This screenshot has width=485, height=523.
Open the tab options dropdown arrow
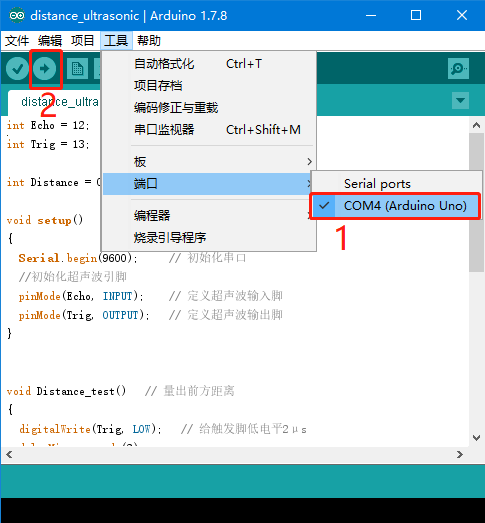[460, 100]
